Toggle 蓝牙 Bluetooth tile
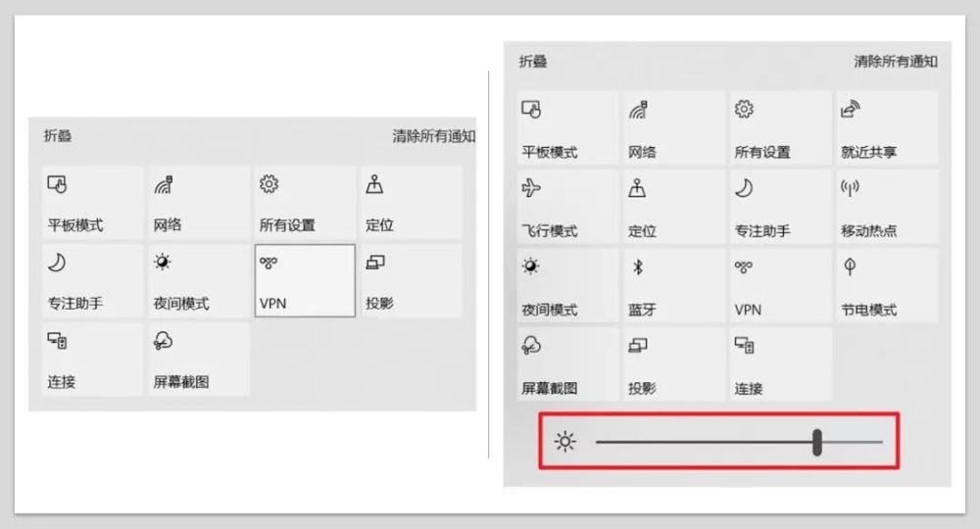 pos(674,285)
